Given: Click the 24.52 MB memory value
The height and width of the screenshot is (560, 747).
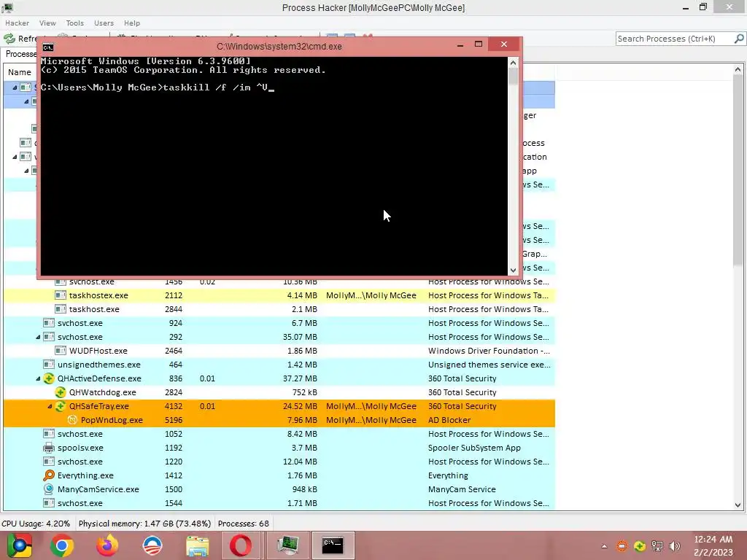Looking at the screenshot, I should [300, 406].
